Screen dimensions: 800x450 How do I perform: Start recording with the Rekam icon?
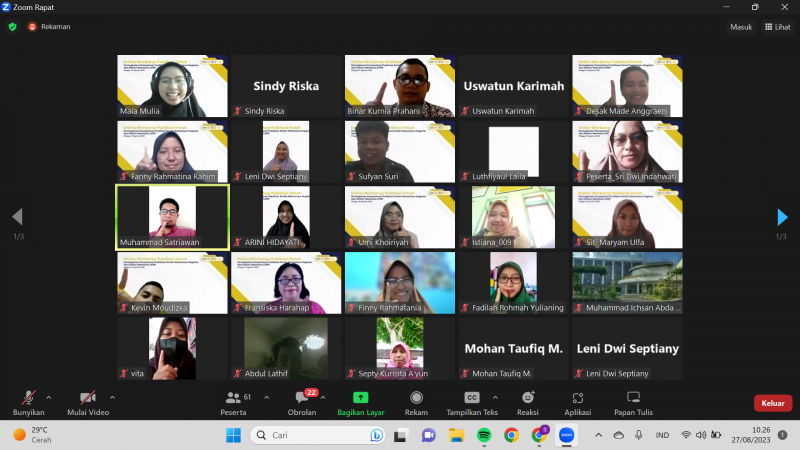(416, 400)
